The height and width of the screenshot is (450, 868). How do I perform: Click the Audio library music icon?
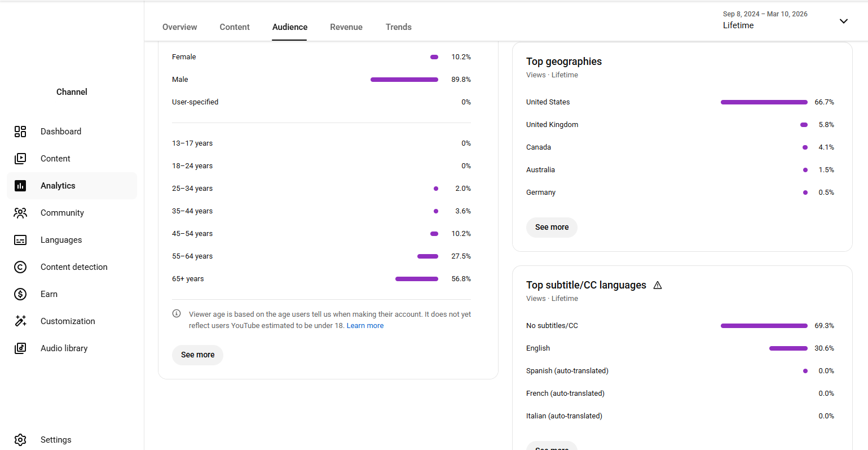click(20, 348)
